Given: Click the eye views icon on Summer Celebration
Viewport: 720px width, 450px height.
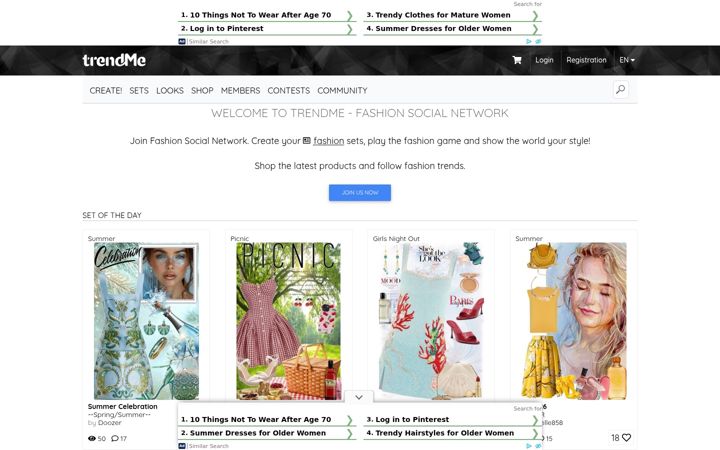Looking at the screenshot, I should click(92, 439).
